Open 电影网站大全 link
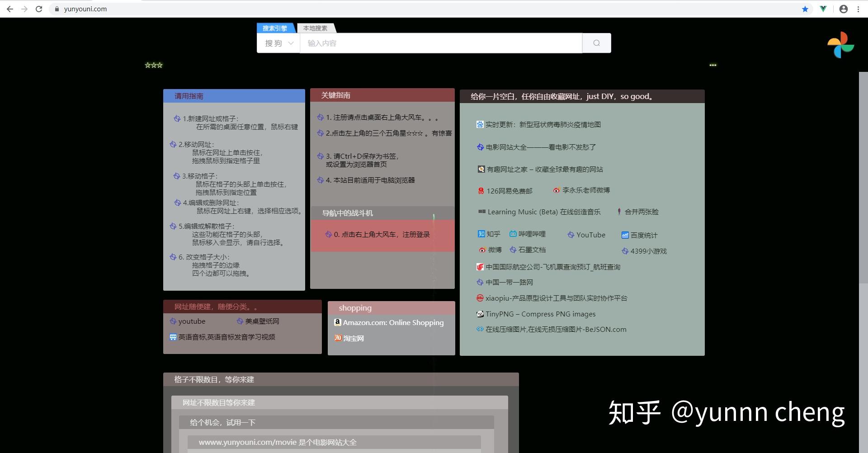This screenshot has height=453, width=868. coord(537,147)
